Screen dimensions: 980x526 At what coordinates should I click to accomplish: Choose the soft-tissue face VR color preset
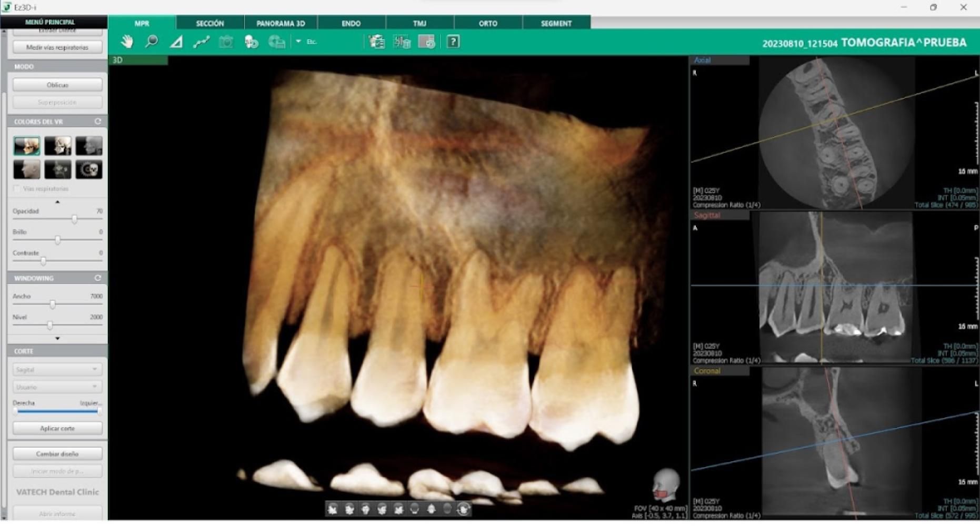coord(26,169)
